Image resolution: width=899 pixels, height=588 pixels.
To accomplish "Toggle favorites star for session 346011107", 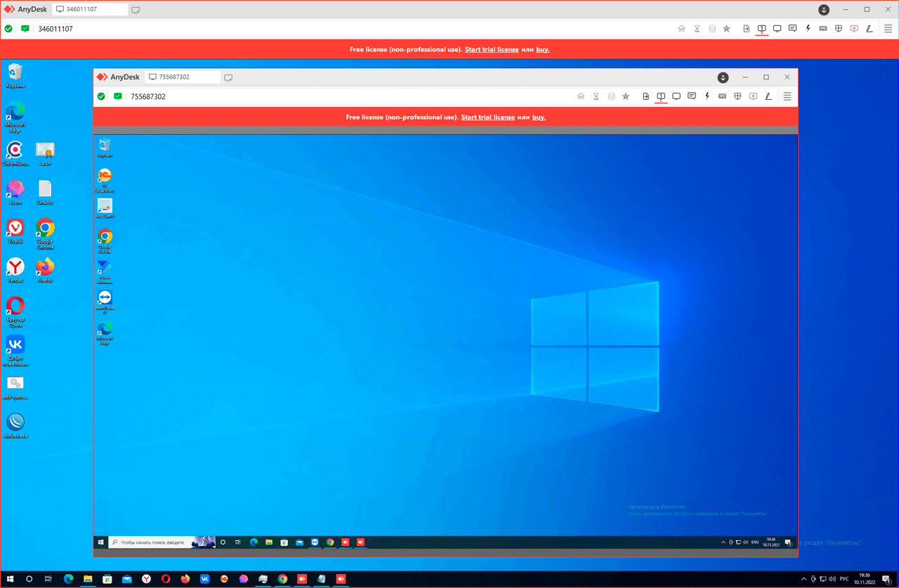I will [726, 29].
